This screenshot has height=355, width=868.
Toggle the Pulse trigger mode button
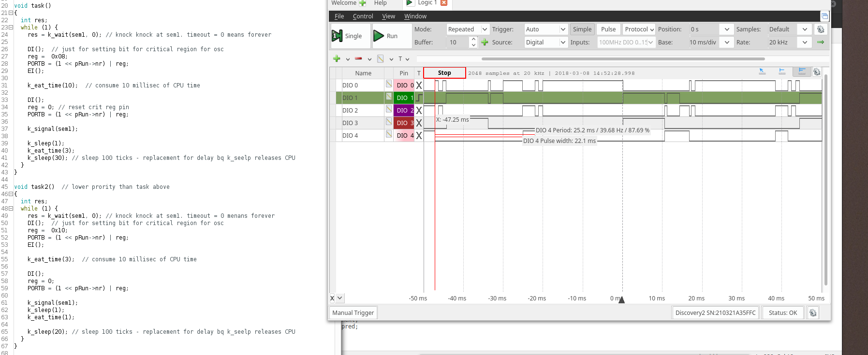[x=608, y=29]
